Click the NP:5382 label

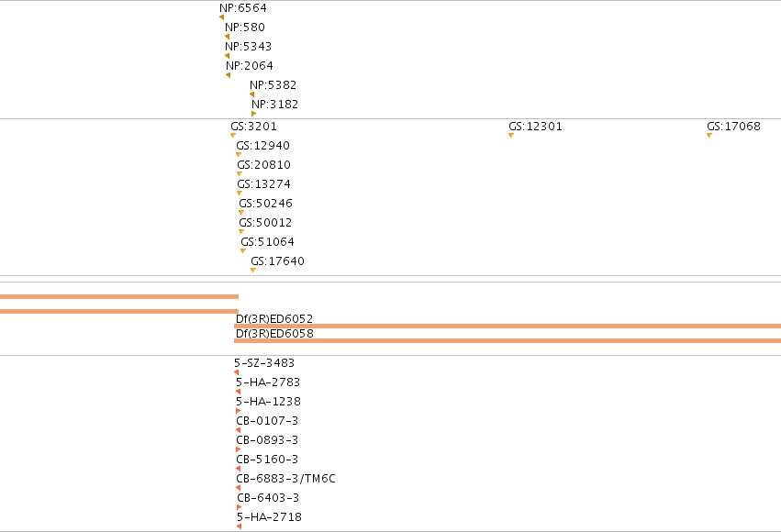[273, 85]
